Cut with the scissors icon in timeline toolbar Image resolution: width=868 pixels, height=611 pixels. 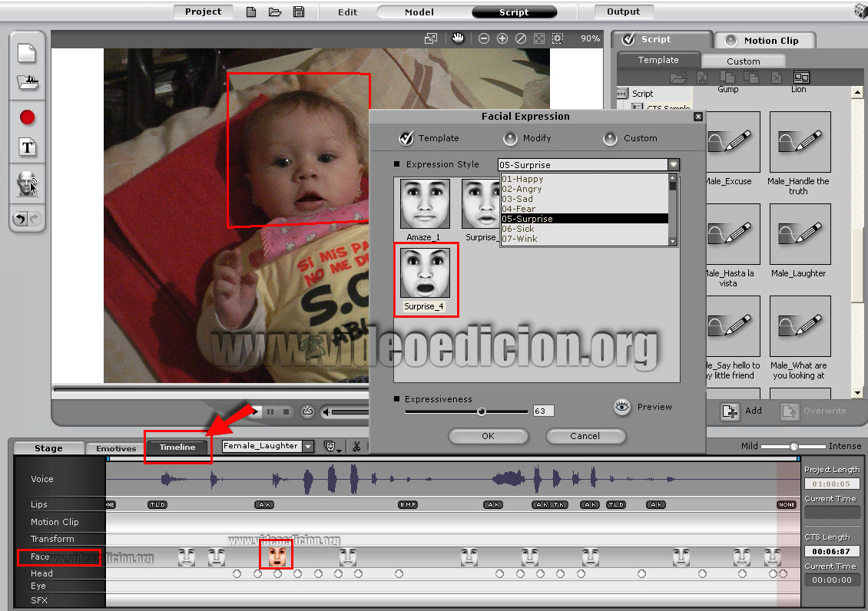356,446
